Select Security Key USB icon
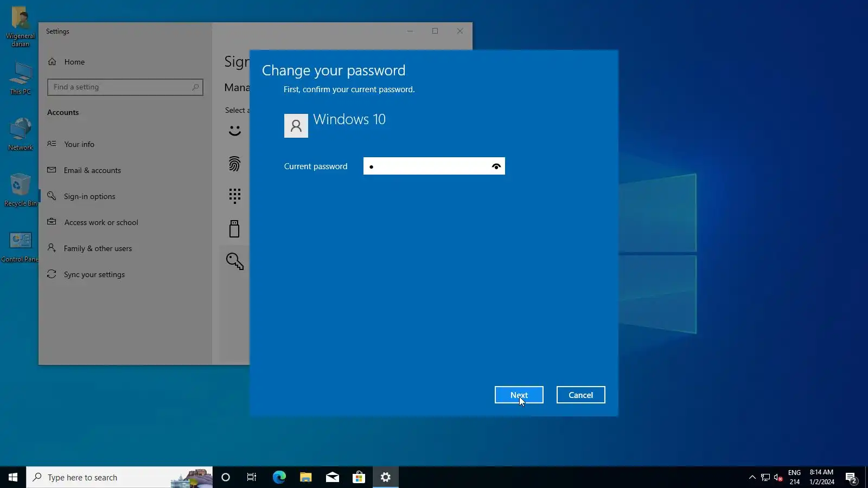Viewport: 868px width, 488px height. (x=234, y=229)
